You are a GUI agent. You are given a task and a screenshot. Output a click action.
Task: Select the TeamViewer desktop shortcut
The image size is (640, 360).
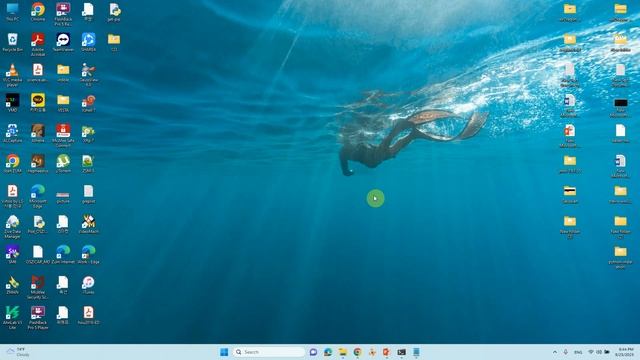(63, 42)
